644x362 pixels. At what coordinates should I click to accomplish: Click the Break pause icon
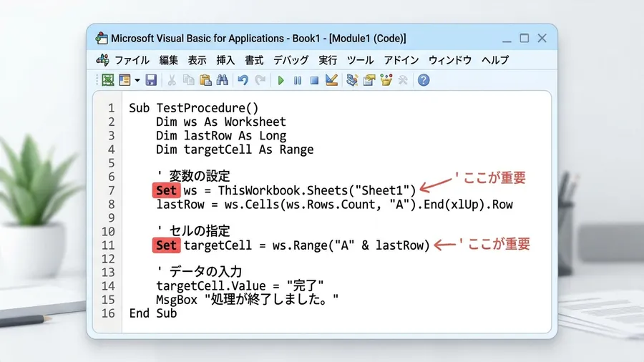(x=298, y=80)
